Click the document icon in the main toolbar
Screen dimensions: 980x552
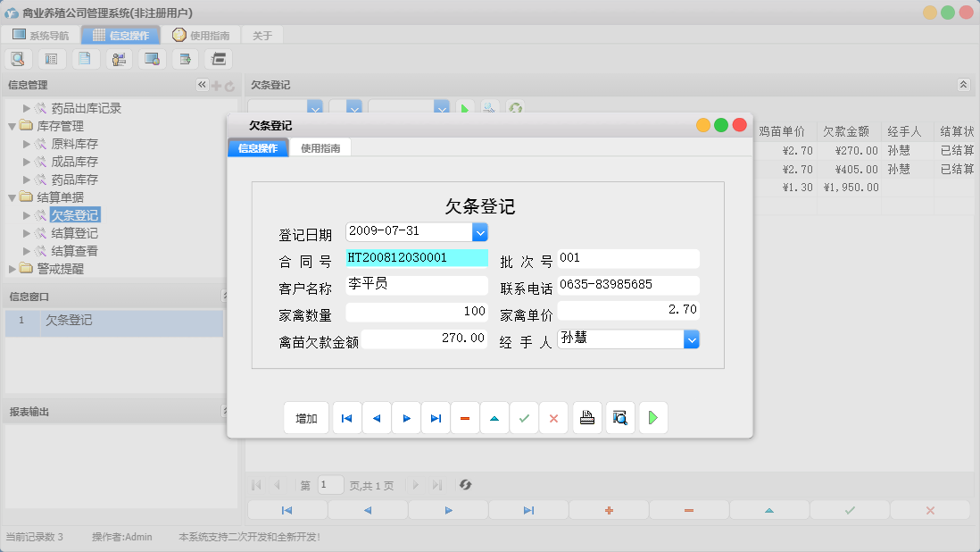(84, 58)
